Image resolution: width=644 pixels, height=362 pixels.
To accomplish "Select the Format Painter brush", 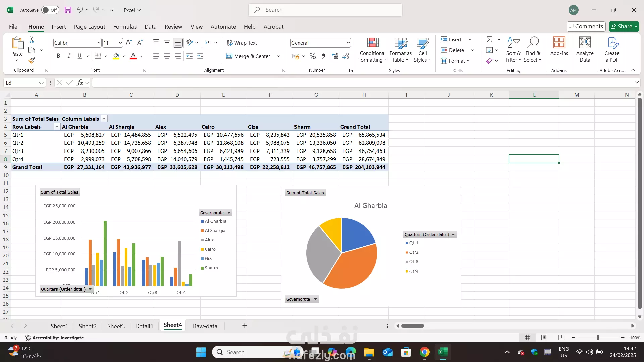I will (32, 60).
